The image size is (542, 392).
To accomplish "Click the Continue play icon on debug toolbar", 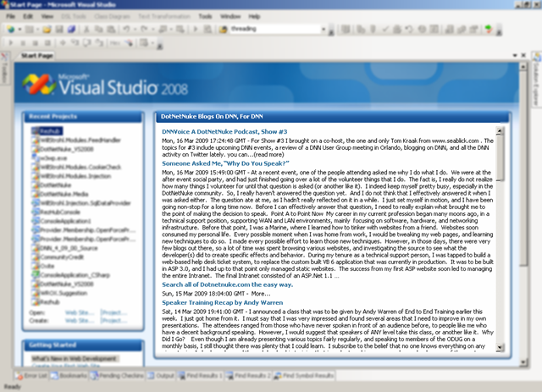I will tap(11, 43).
